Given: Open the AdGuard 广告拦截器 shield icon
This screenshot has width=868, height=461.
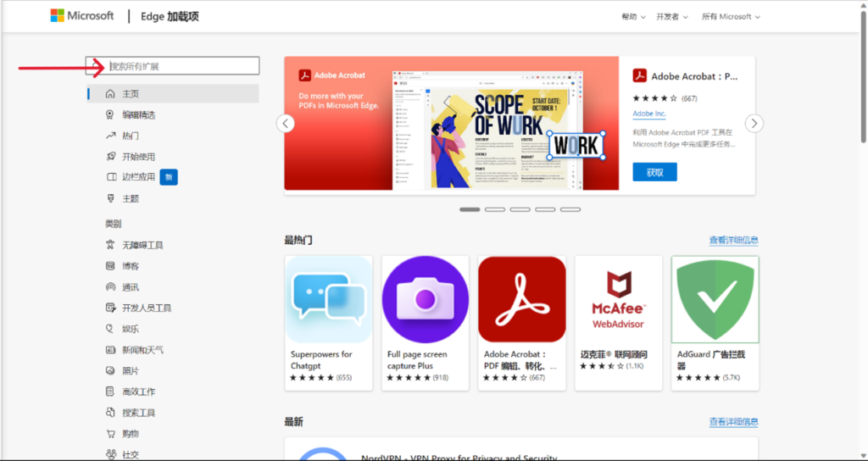Looking at the screenshot, I should 715,299.
